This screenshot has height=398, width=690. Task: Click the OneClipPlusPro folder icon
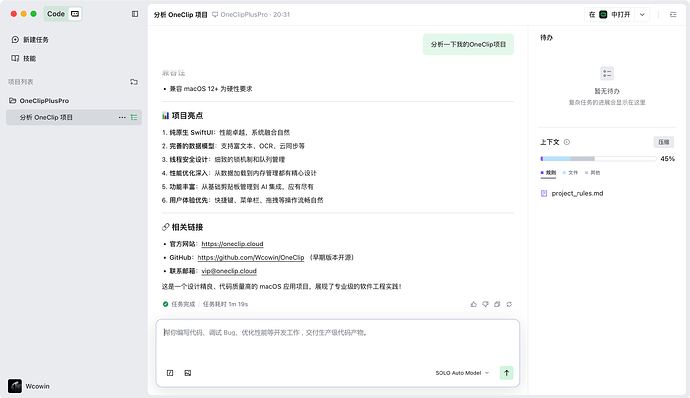tap(13, 100)
